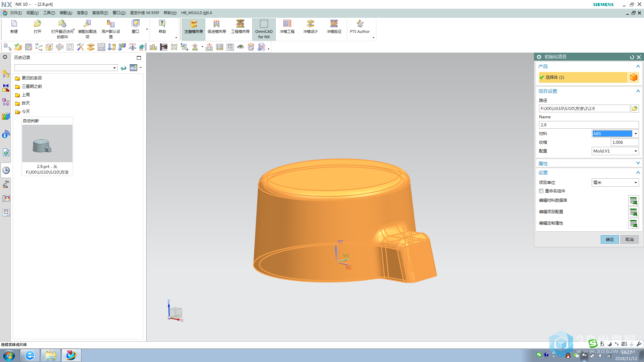This screenshot has width=644, height=362.
Task: Open the 今天 history folder
Action: [23, 112]
